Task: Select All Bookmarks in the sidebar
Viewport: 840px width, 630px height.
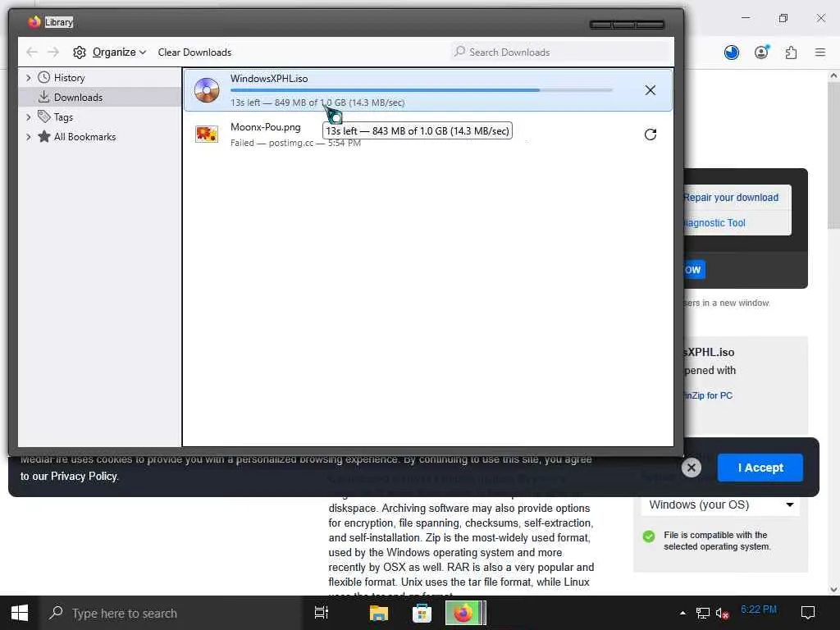Action: point(84,137)
